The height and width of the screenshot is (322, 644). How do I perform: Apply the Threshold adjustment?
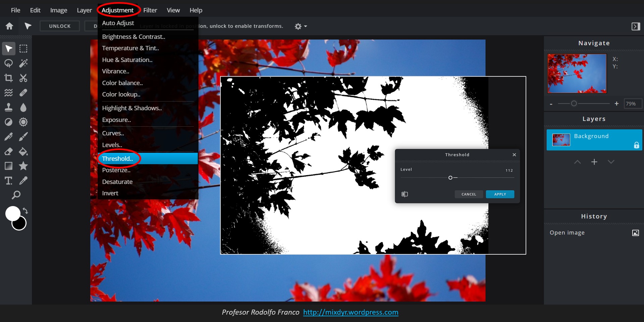(500, 194)
